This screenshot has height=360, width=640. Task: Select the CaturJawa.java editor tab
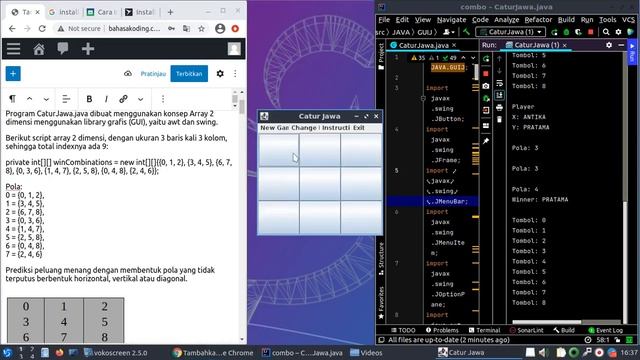(x=423, y=45)
